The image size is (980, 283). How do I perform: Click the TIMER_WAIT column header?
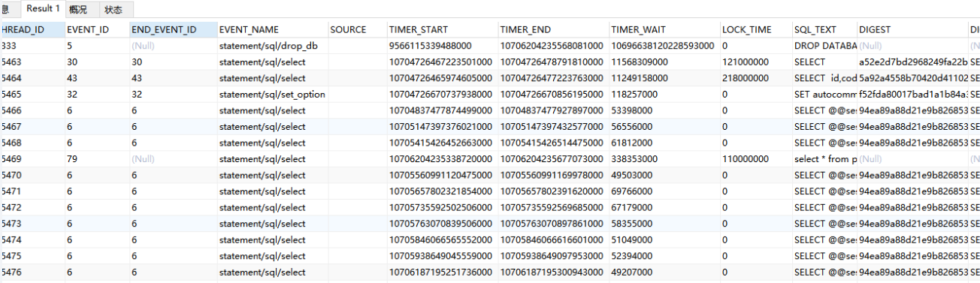pos(664,29)
